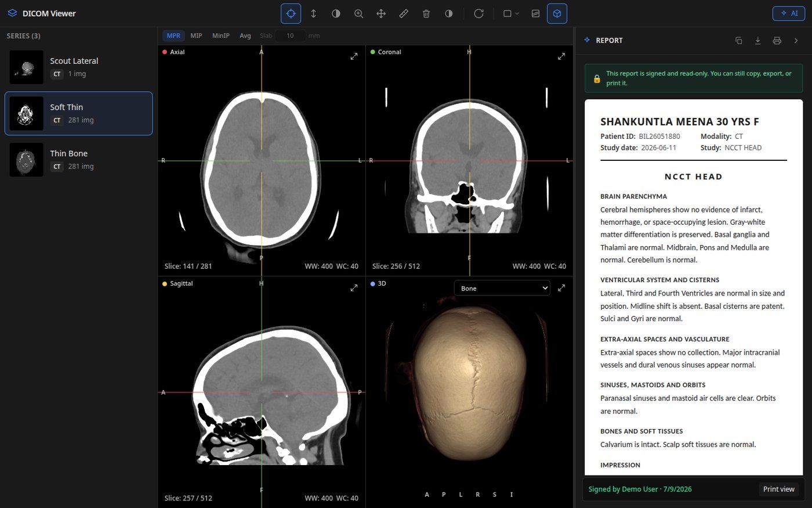Maximize the Axial viewport

tap(354, 56)
